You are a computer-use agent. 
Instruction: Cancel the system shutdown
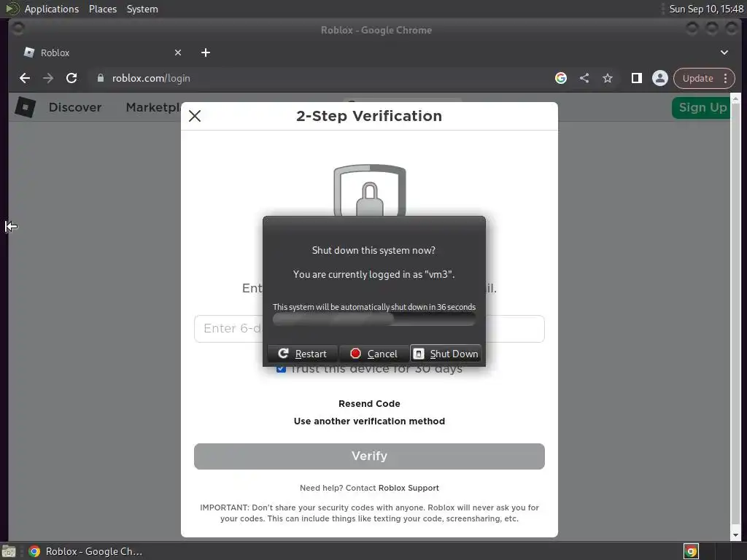click(374, 354)
